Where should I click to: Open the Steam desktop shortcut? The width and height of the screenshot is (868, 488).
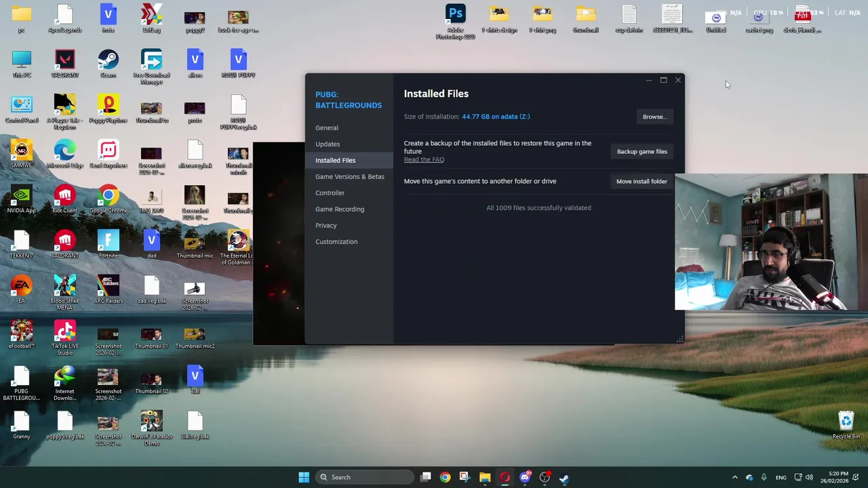pos(108,64)
